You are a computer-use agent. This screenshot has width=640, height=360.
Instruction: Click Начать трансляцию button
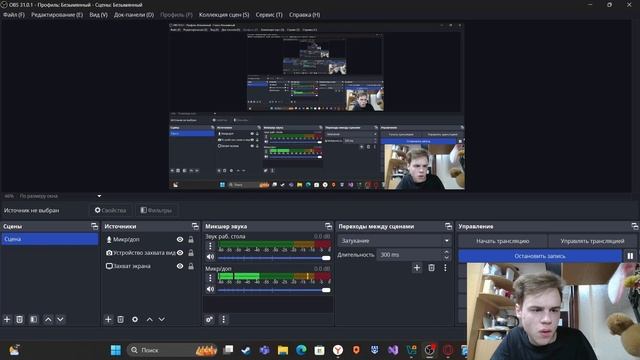pyautogui.click(x=502, y=241)
